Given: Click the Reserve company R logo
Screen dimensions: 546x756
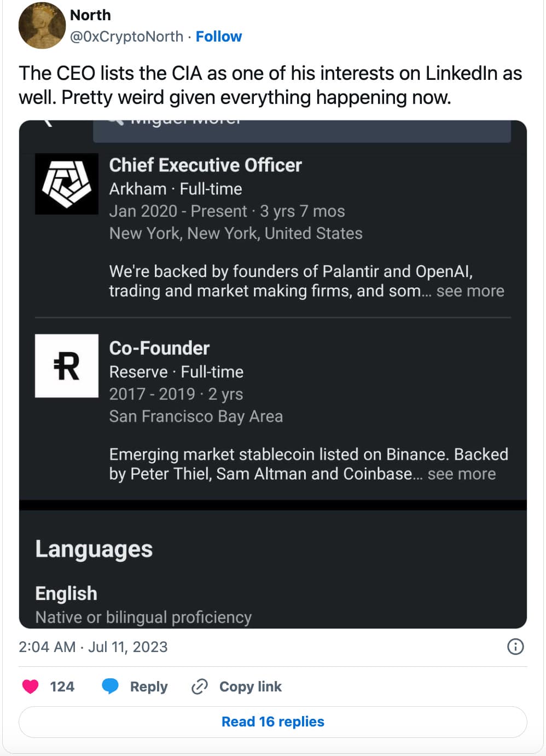Looking at the screenshot, I should 67,366.
